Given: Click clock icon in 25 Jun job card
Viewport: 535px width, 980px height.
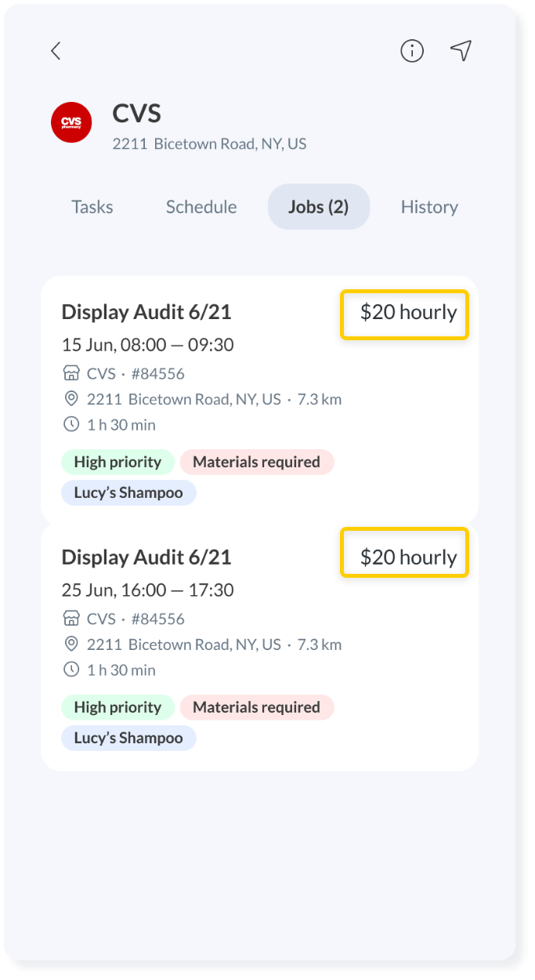Looking at the screenshot, I should [71, 670].
